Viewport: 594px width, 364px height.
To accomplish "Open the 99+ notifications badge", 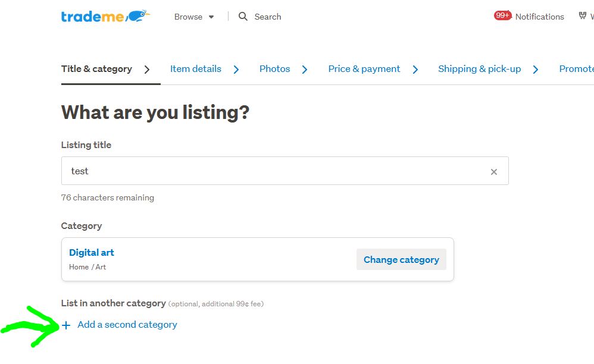I will click(x=502, y=15).
